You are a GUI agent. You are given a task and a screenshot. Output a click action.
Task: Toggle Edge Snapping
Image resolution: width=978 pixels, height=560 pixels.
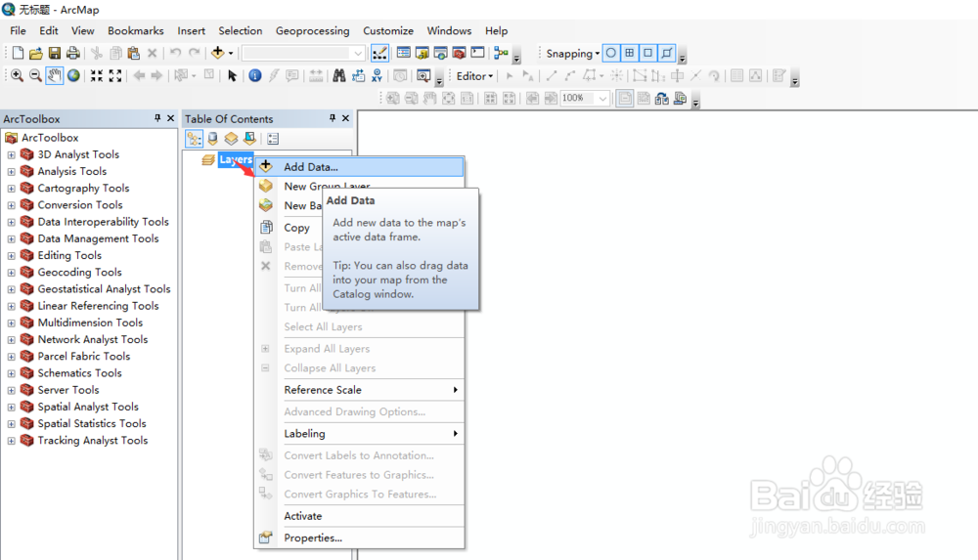(667, 53)
